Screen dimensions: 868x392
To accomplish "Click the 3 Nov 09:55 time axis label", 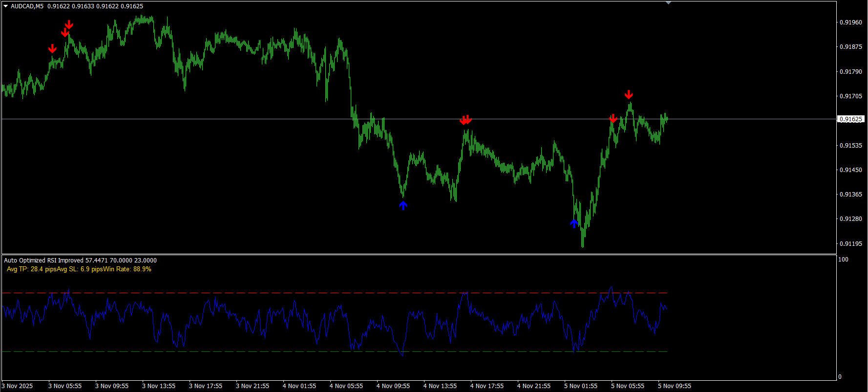I will 112,386.
